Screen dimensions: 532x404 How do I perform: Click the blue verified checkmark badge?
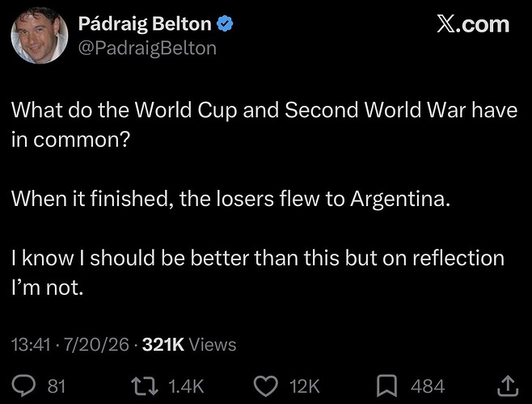[225, 24]
